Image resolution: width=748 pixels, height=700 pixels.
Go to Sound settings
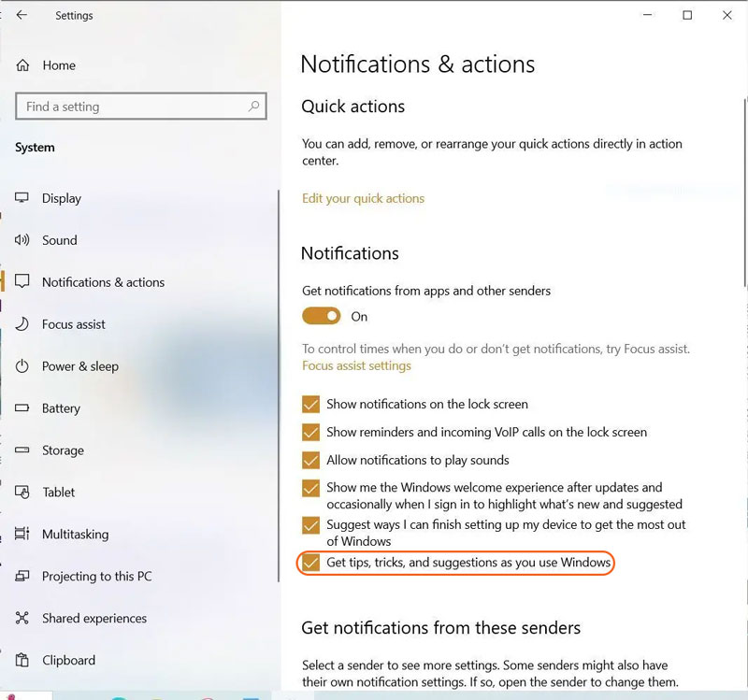pyautogui.click(x=60, y=240)
